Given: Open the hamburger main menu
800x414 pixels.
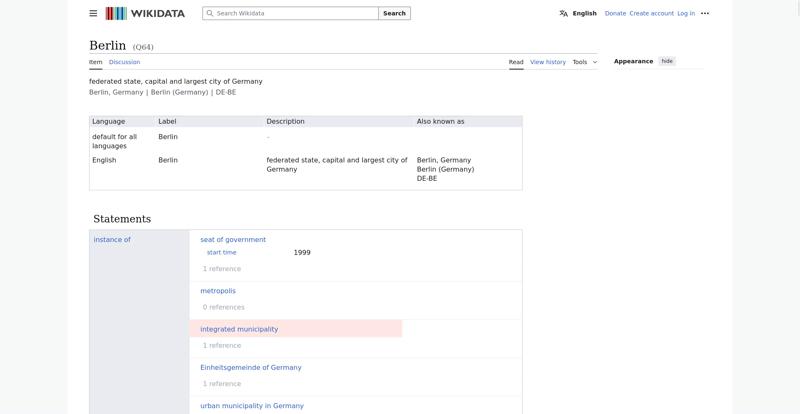Looking at the screenshot, I should 93,13.
